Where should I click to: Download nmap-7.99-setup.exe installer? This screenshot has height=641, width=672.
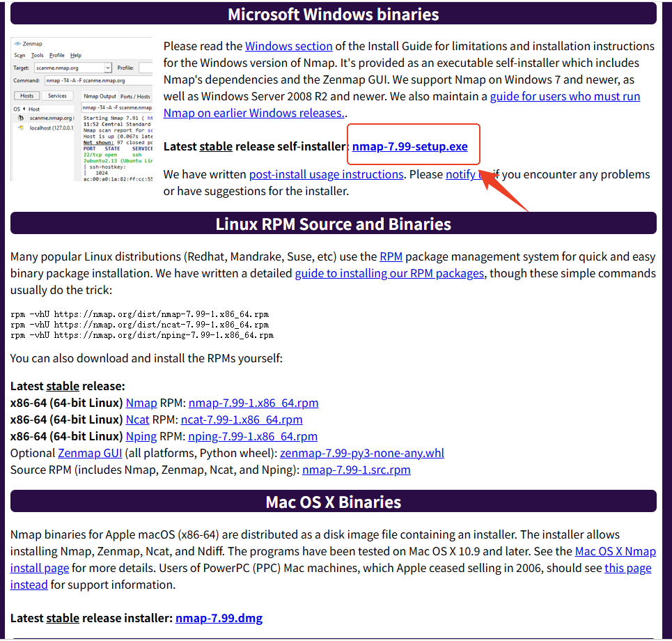pyautogui.click(x=409, y=146)
